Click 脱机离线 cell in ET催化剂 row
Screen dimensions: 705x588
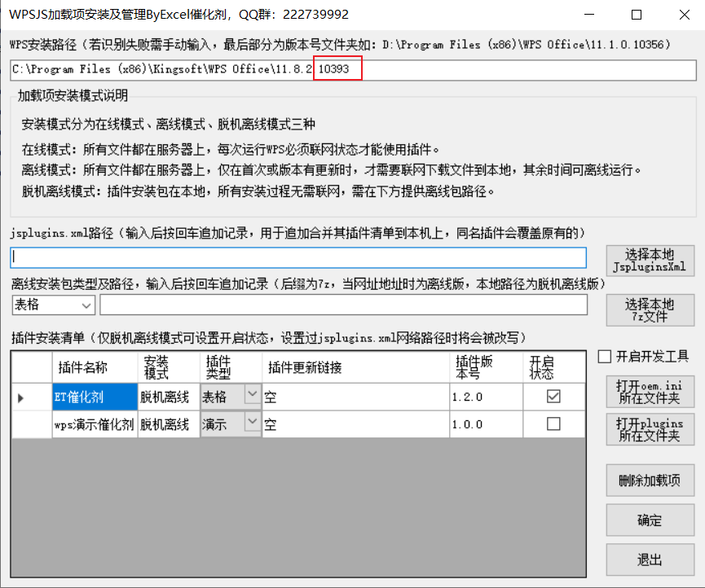(x=169, y=397)
